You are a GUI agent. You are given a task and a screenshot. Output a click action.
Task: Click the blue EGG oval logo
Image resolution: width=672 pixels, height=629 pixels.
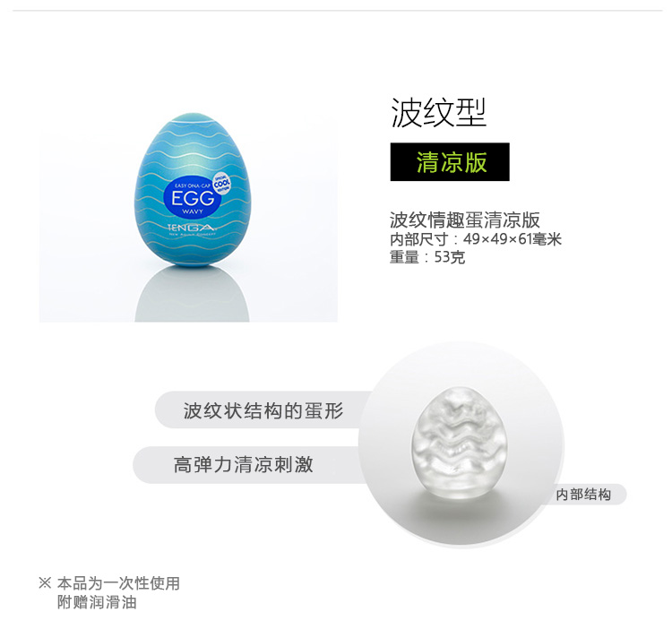[193, 199]
